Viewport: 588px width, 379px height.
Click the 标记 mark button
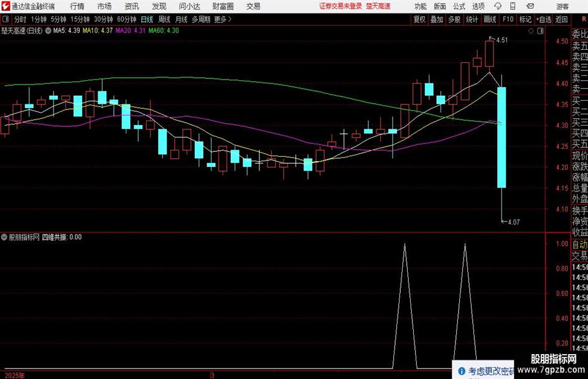pos(525,19)
